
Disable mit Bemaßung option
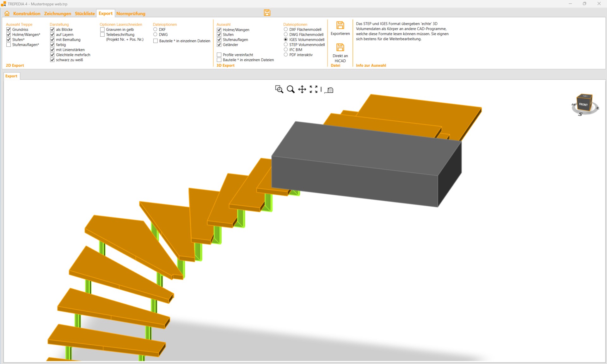(x=52, y=40)
